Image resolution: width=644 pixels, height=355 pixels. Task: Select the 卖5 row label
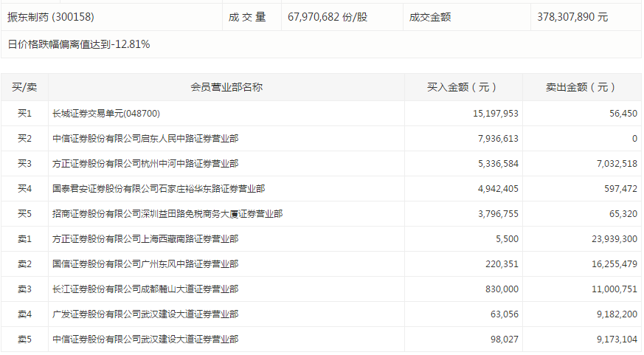24,339
